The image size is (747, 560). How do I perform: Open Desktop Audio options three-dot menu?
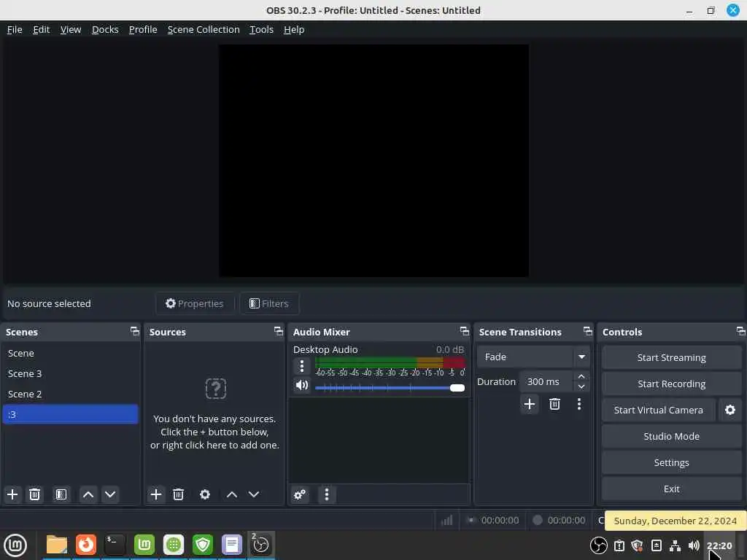(x=301, y=366)
